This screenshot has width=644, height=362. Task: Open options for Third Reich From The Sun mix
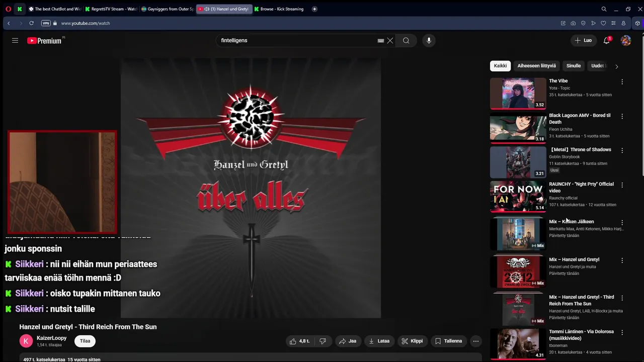pos(622,298)
